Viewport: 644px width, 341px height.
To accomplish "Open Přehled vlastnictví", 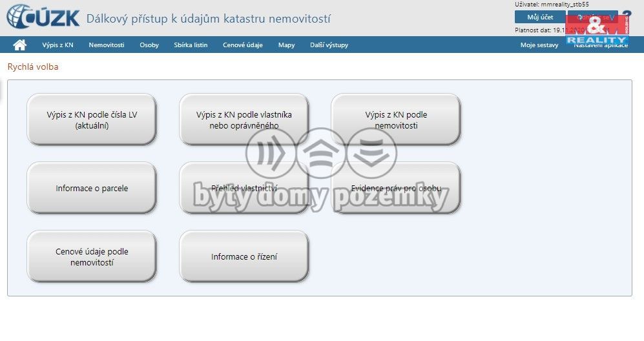I will click(x=244, y=188).
